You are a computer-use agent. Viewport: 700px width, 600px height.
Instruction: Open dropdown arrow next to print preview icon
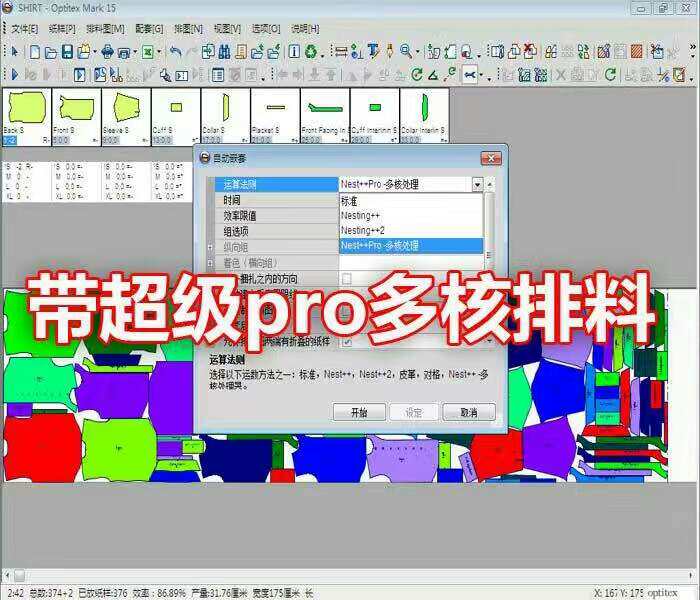(x=135, y=52)
